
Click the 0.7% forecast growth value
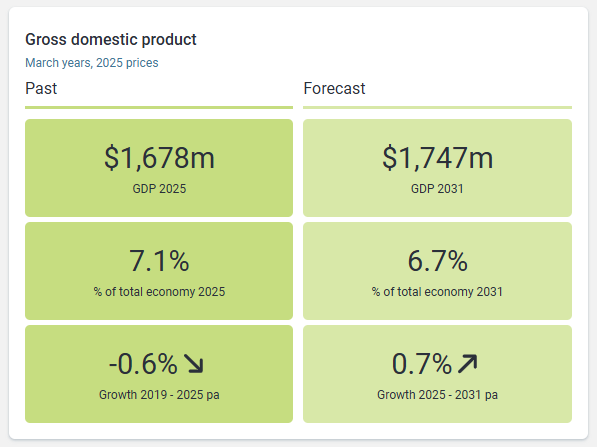click(422, 364)
